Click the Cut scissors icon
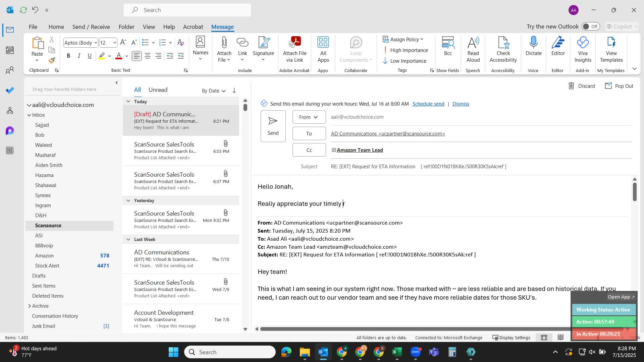The image size is (644, 362). (x=52, y=40)
